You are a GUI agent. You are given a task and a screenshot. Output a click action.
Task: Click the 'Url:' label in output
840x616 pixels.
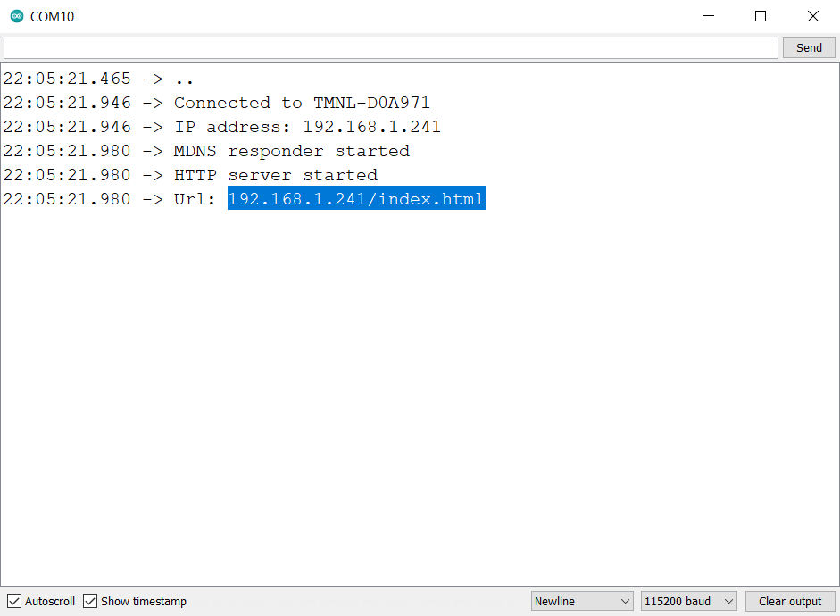[x=194, y=199]
